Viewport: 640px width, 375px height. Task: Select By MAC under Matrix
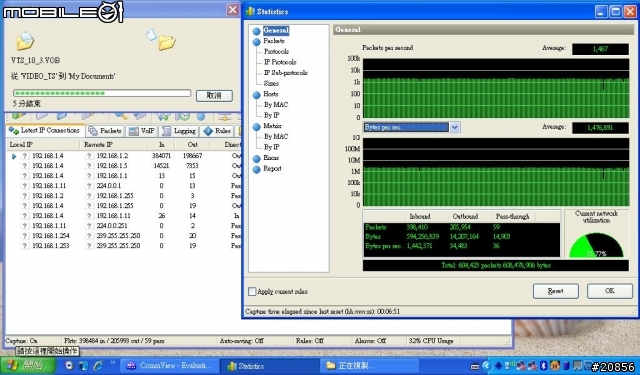coord(276,137)
